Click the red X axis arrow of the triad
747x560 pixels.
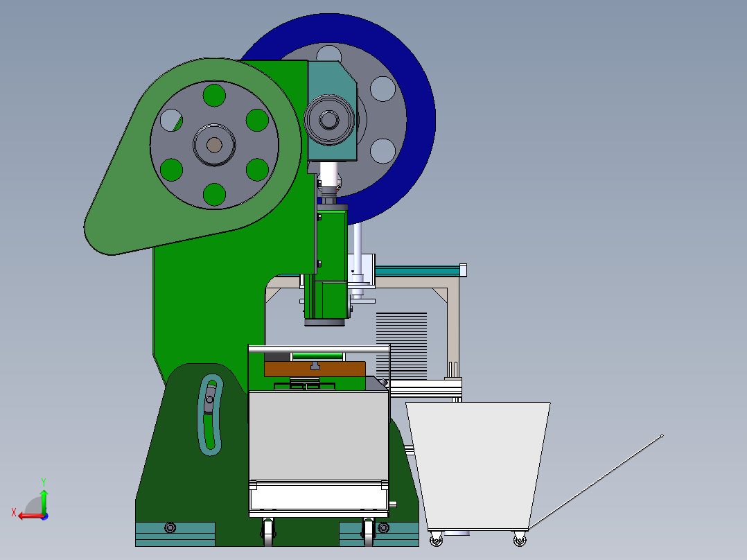pos(30,516)
